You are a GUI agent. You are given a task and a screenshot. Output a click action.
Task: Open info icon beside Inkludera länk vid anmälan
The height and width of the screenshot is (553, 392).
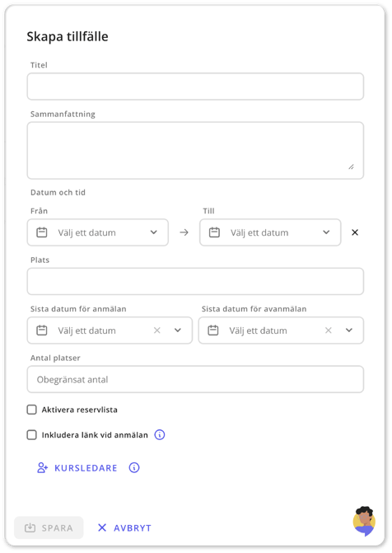pos(160,434)
